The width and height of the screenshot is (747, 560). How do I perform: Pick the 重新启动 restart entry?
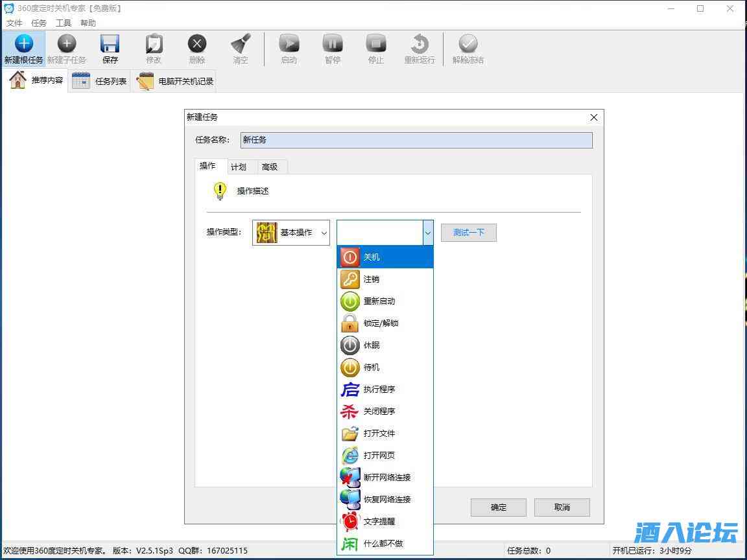(385, 301)
